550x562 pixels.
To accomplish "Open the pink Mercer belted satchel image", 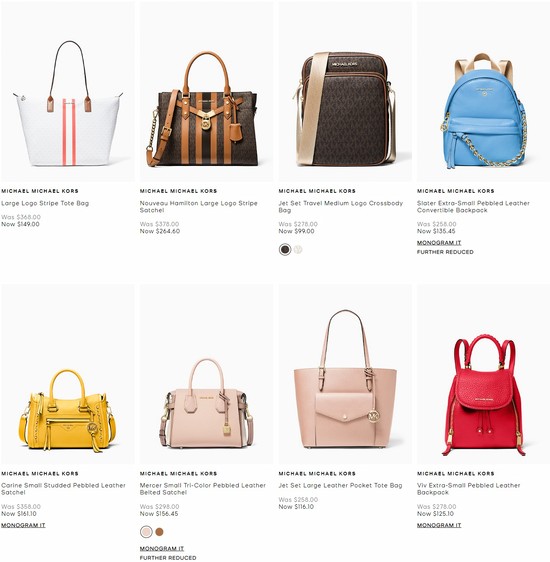I will click(206, 374).
